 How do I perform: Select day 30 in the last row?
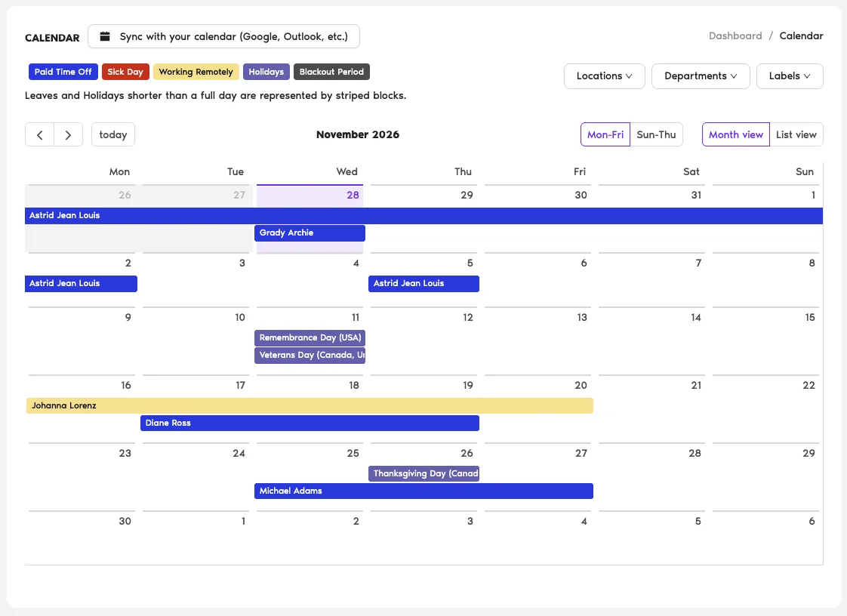coord(125,522)
